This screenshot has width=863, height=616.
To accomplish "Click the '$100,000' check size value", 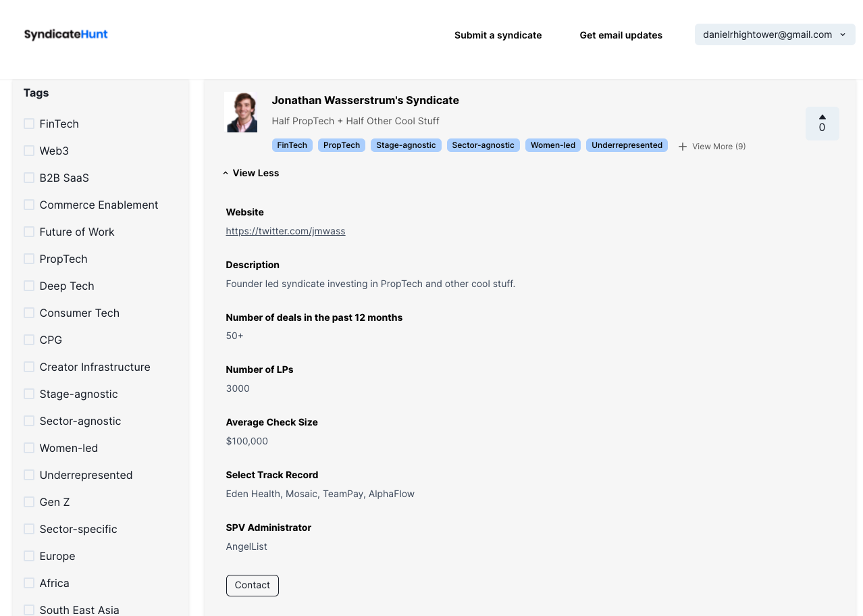I will pyautogui.click(x=247, y=441).
